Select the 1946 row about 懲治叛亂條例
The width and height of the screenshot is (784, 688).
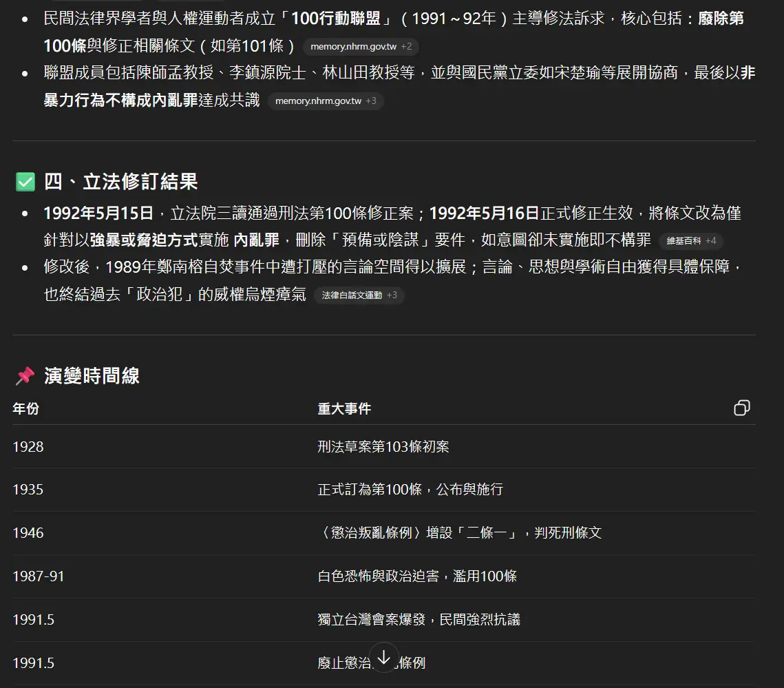click(275, 532)
